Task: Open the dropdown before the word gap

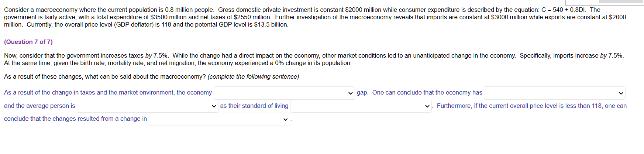Action: [x=284, y=93]
